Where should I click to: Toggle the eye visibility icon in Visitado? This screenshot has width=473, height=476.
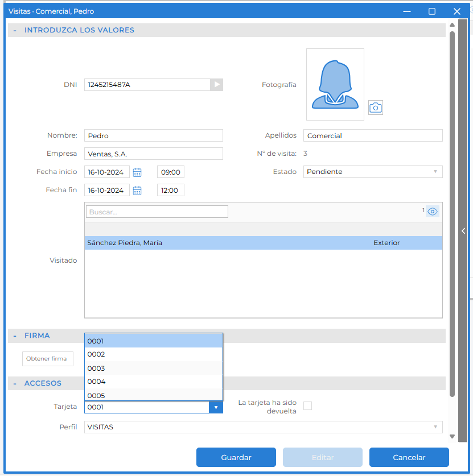pyautogui.click(x=432, y=212)
